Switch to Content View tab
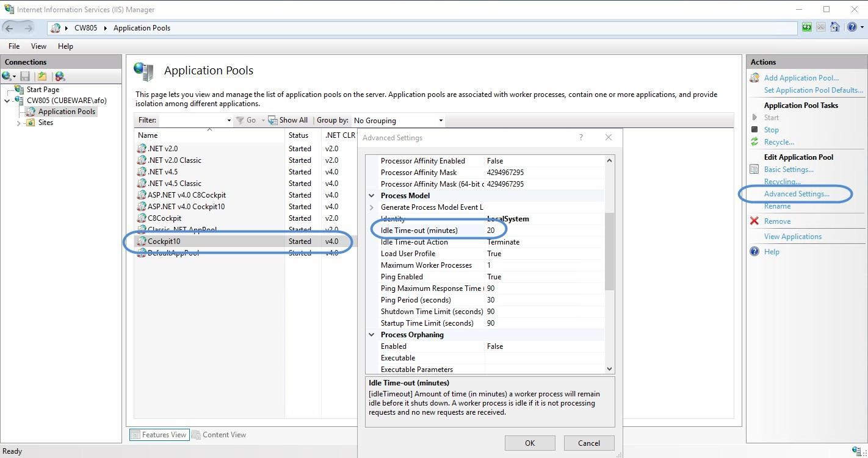This screenshot has width=868, height=458. click(x=220, y=435)
